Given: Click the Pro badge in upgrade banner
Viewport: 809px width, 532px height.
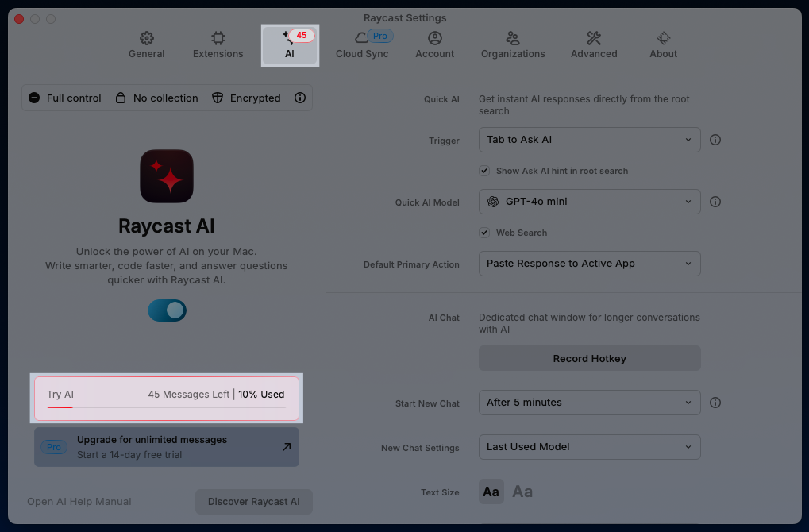Looking at the screenshot, I should pos(54,447).
